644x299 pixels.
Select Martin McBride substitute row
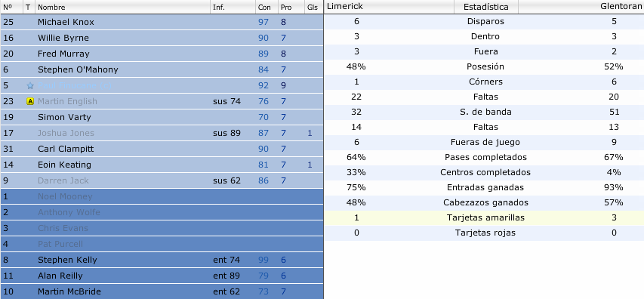pos(162,291)
